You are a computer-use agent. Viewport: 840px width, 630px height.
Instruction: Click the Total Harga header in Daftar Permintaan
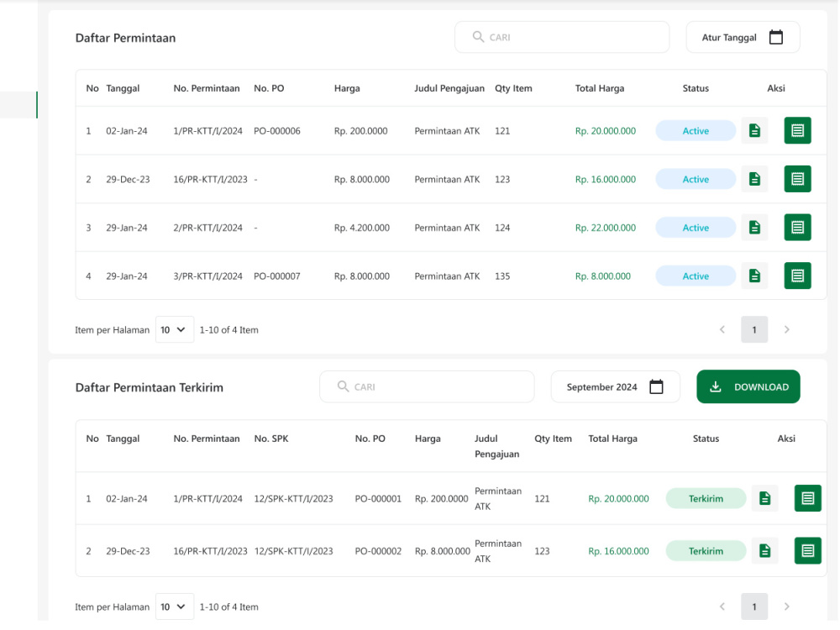(600, 88)
